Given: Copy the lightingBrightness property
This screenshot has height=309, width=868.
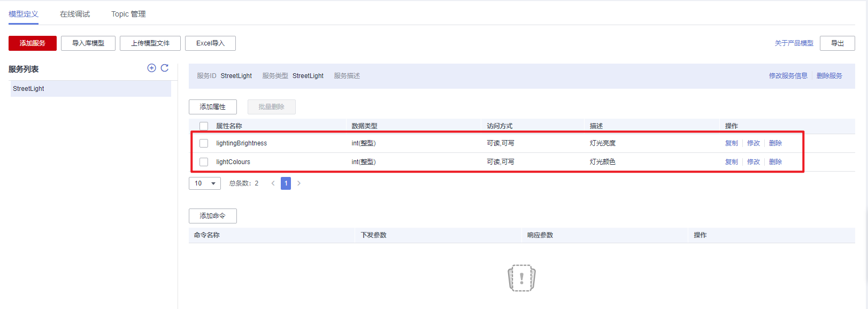Looking at the screenshot, I should [732, 143].
